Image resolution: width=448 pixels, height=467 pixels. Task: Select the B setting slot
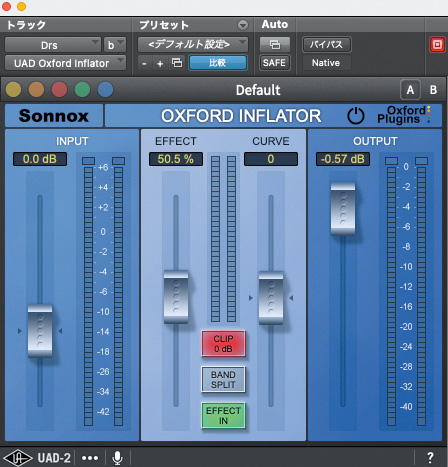pyautogui.click(x=433, y=90)
